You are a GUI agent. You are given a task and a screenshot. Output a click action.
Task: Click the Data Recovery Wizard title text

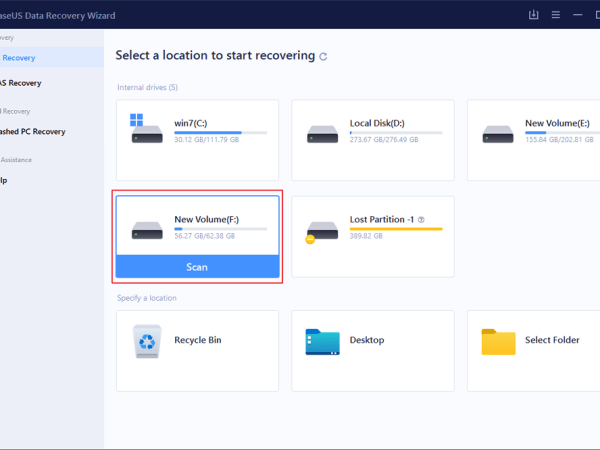click(x=57, y=15)
